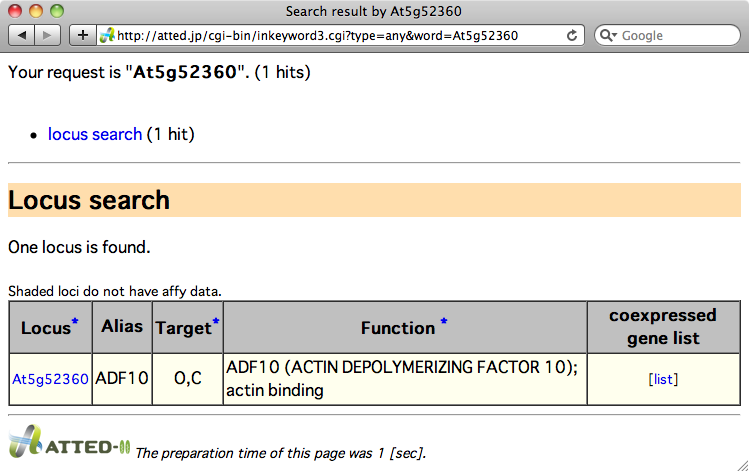Click the ADF10 alias table cell
This screenshot has width=749, height=472.
[x=122, y=379]
